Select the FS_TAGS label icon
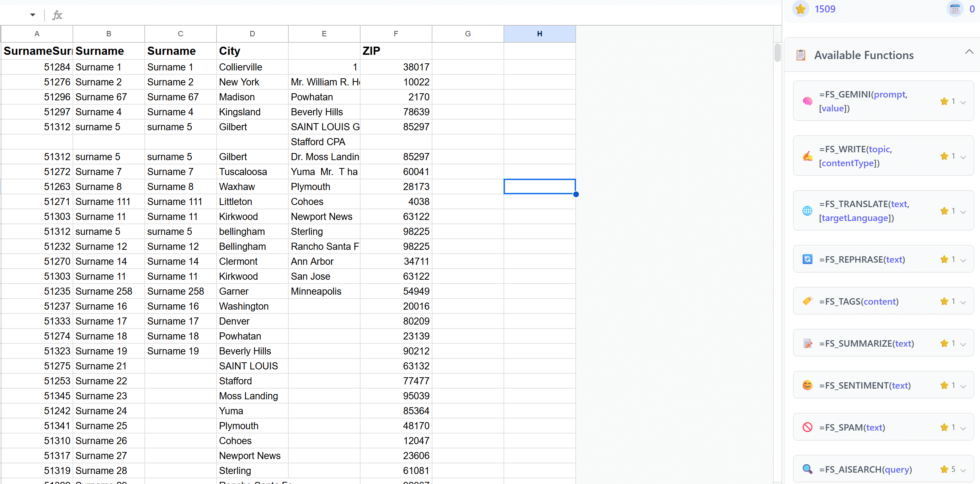Viewport: 980px width, 484px height. click(808, 301)
